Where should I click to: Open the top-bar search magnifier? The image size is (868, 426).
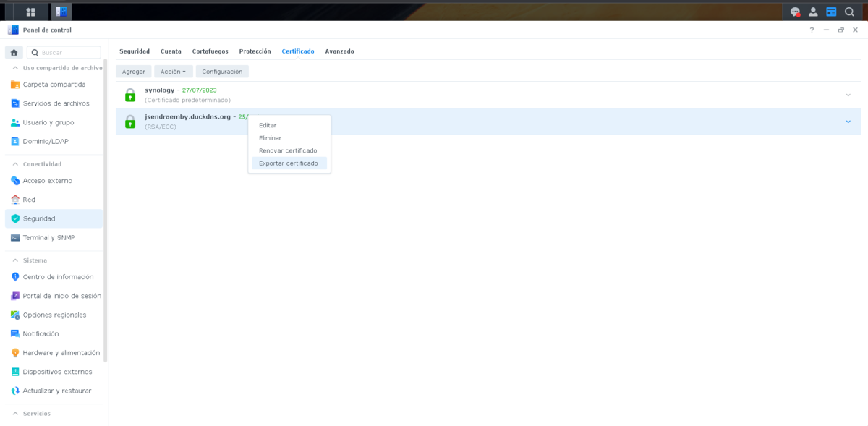coord(849,12)
